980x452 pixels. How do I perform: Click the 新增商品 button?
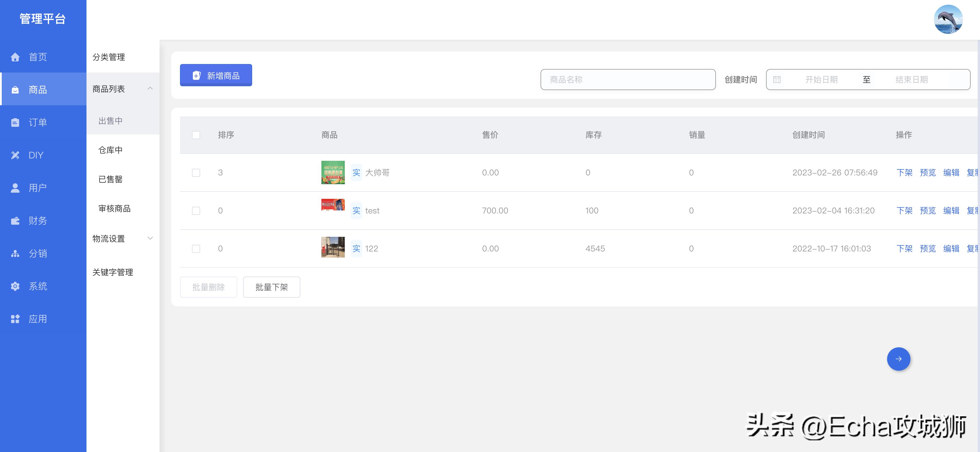point(216,75)
